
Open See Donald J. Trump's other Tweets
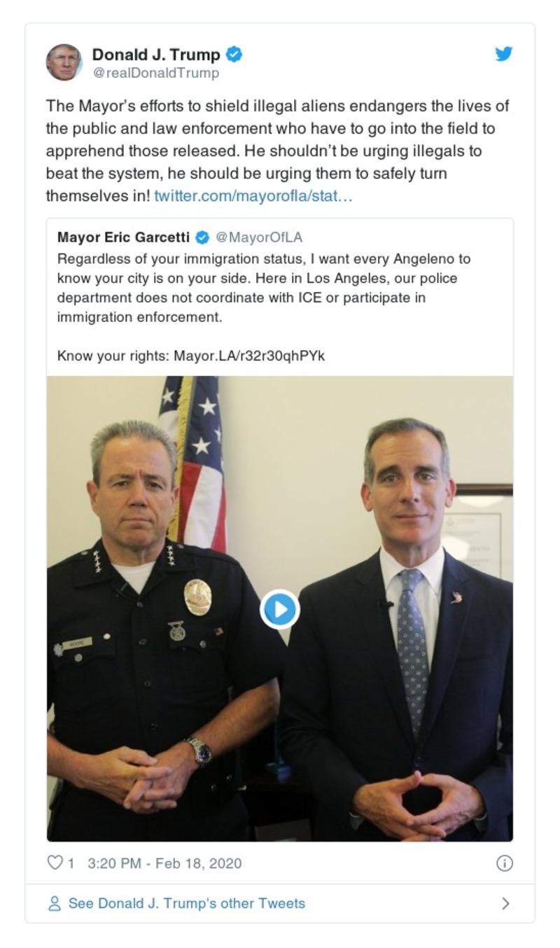click(x=186, y=903)
